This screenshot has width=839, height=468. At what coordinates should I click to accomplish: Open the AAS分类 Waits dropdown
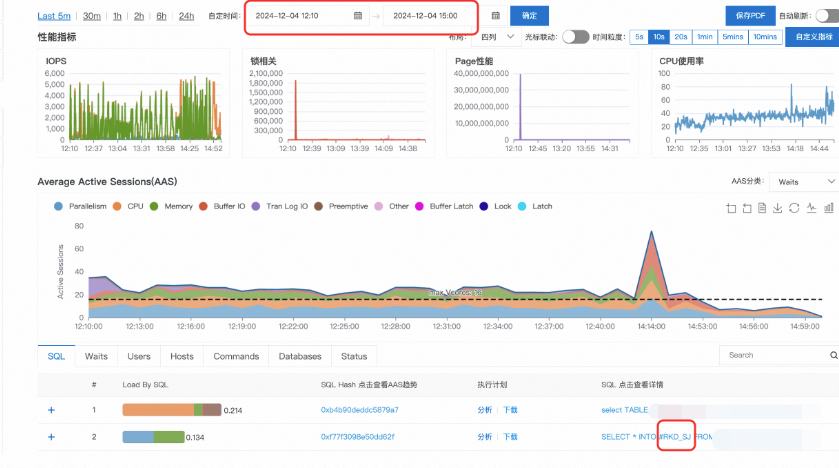pyautogui.click(x=804, y=182)
